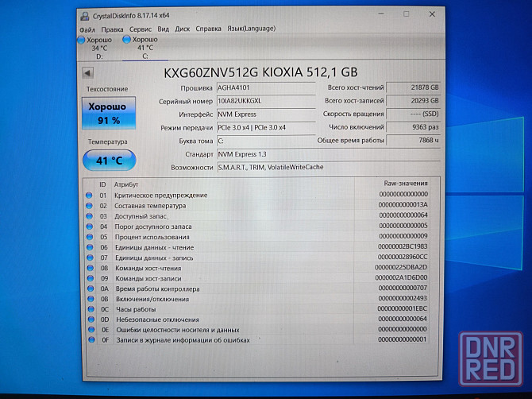Click status dot for Ошибки целостности носителя
The width and height of the screenshot is (532, 399).
click(x=91, y=329)
